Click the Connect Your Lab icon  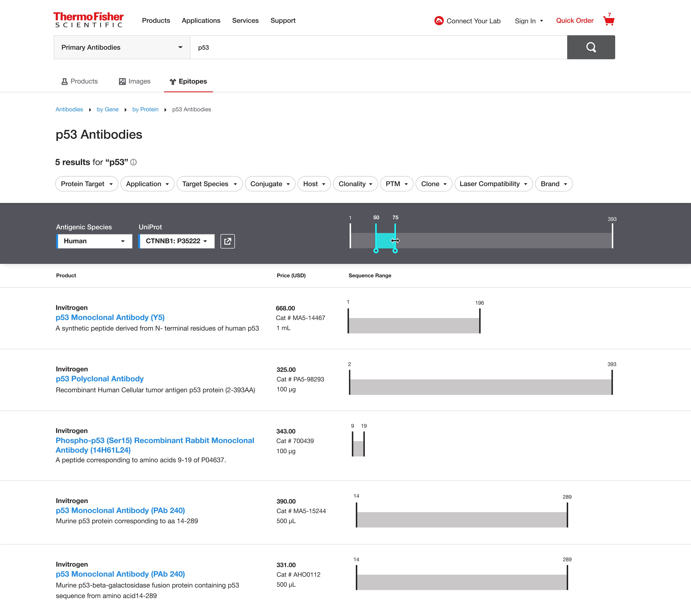[440, 20]
